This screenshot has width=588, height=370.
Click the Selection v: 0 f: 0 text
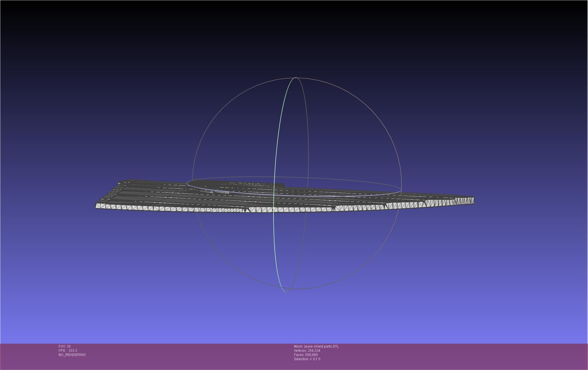tap(307, 359)
